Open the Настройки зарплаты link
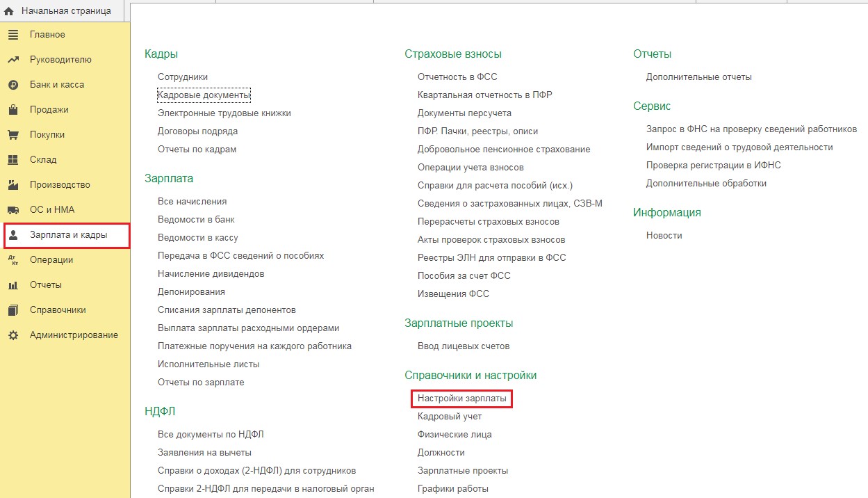Screen dimensions: 868x498 [x=461, y=399]
